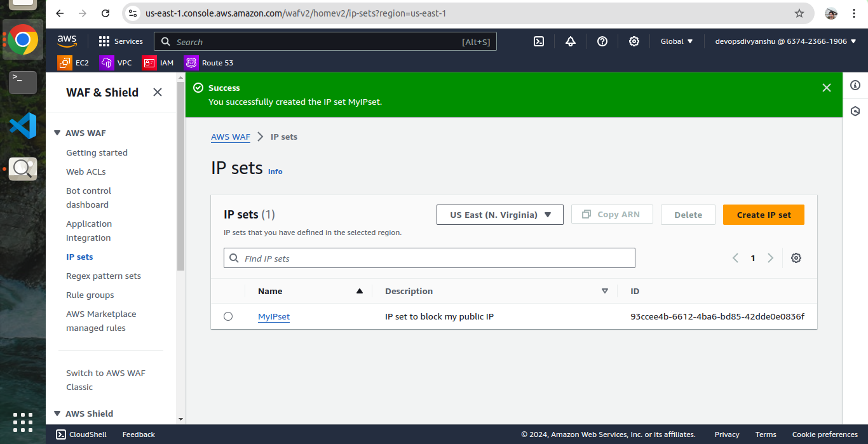
Task: Open the US East (N. Virginia) region dropdown
Action: point(500,215)
